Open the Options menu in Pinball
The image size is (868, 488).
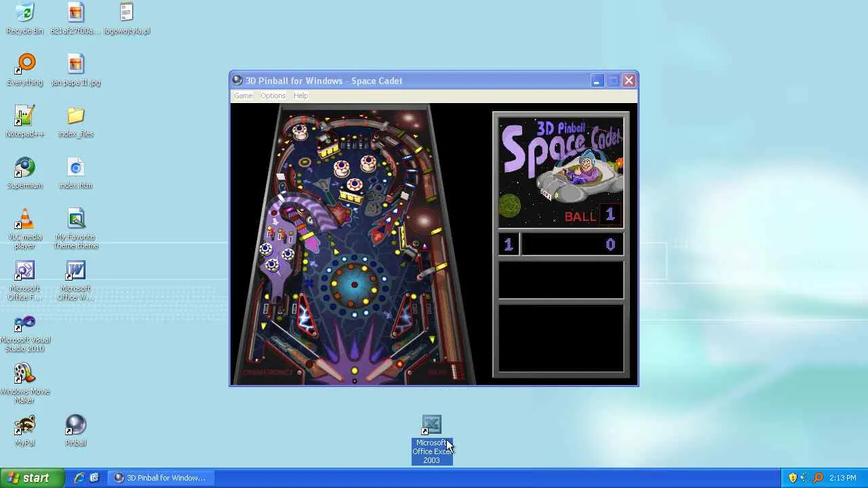coord(273,96)
